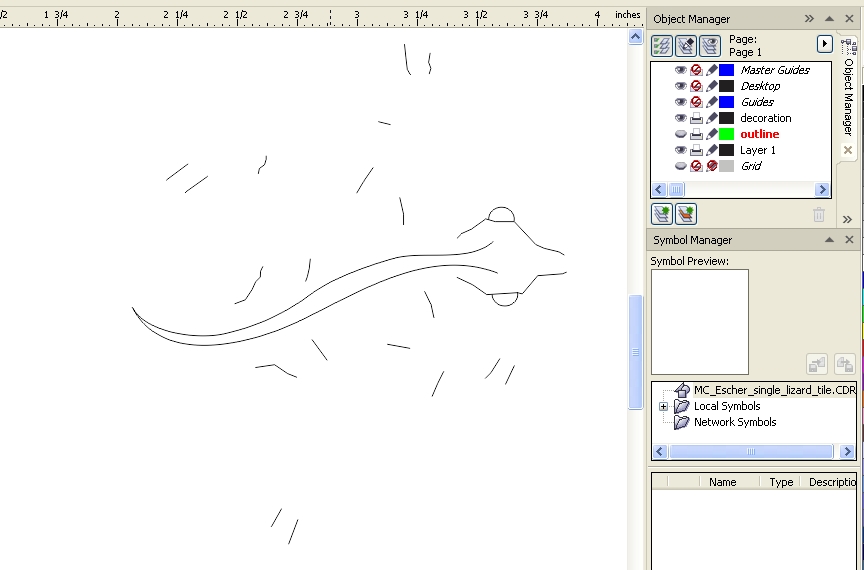
Task: Toggle printing for the decoration layer
Action: tap(696, 118)
